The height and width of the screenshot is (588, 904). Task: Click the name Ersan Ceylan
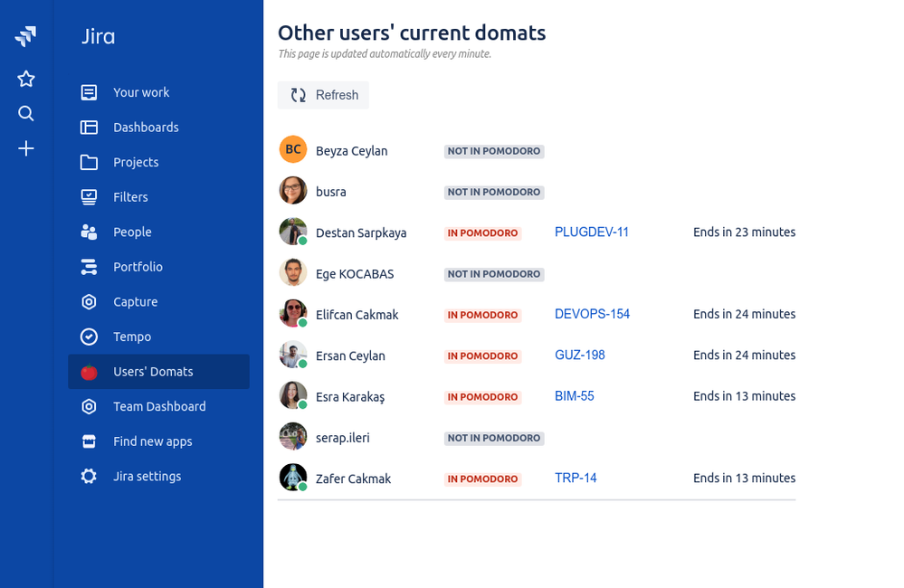pyautogui.click(x=350, y=356)
